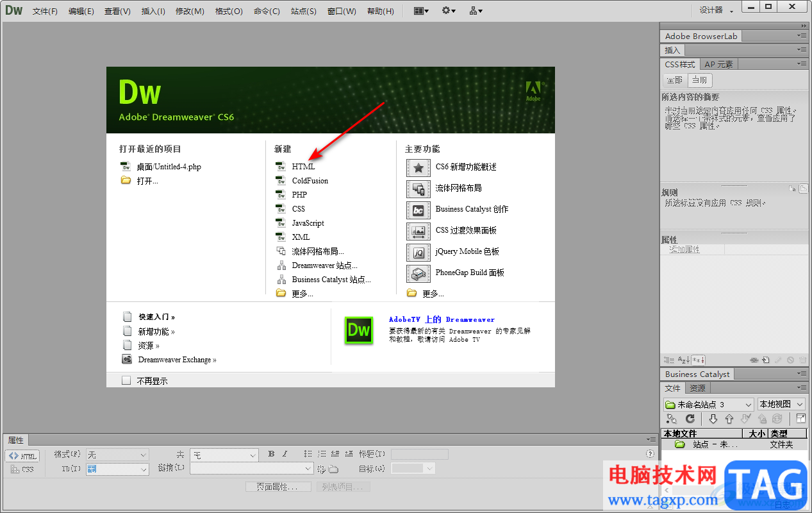
Task: Open the 本地视图 view dropdown
Action: pyautogui.click(x=781, y=405)
